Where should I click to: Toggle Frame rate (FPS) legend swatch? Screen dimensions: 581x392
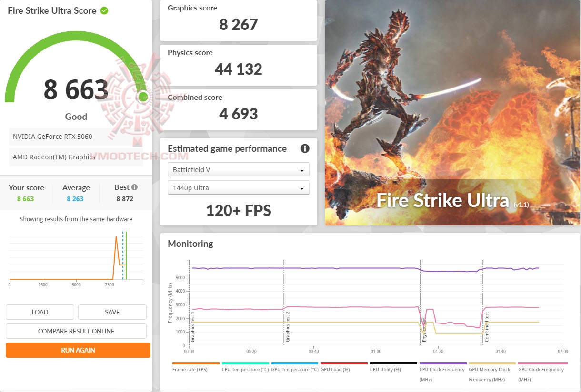pos(196,363)
